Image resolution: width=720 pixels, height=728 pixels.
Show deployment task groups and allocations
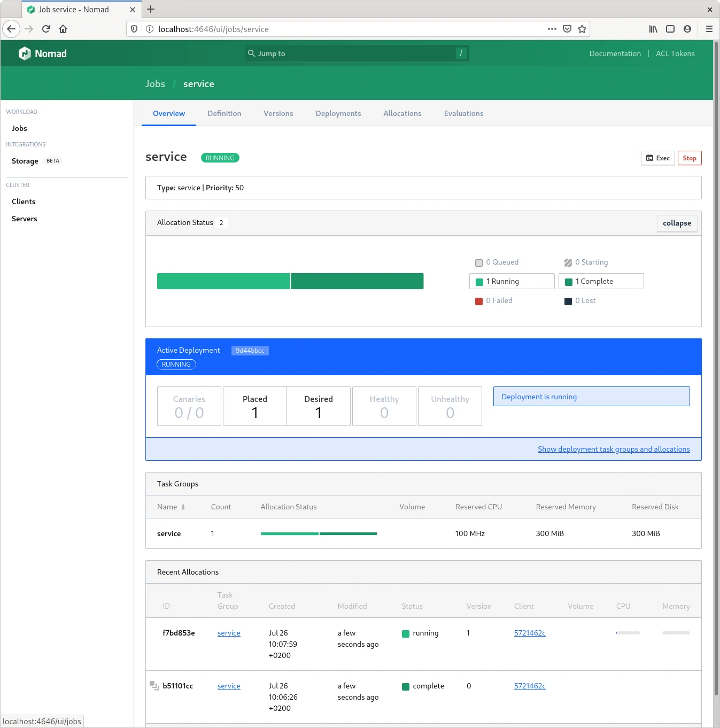(x=614, y=449)
